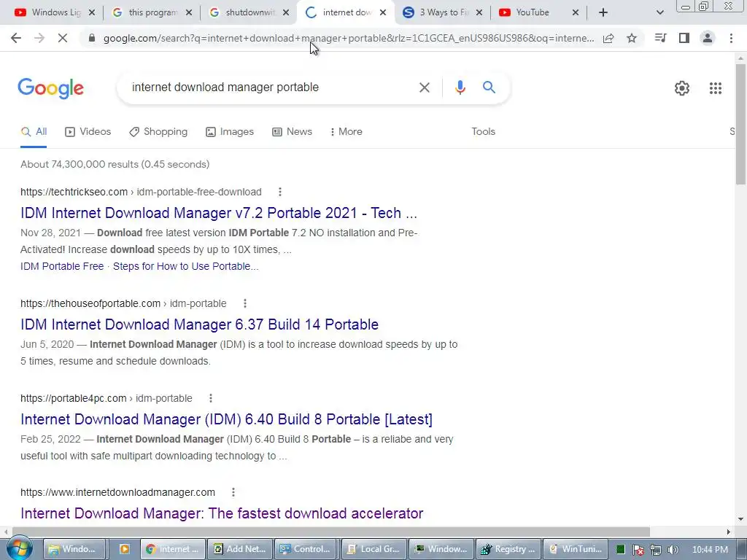
Task: Show News search results
Action: (x=292, y=132)
